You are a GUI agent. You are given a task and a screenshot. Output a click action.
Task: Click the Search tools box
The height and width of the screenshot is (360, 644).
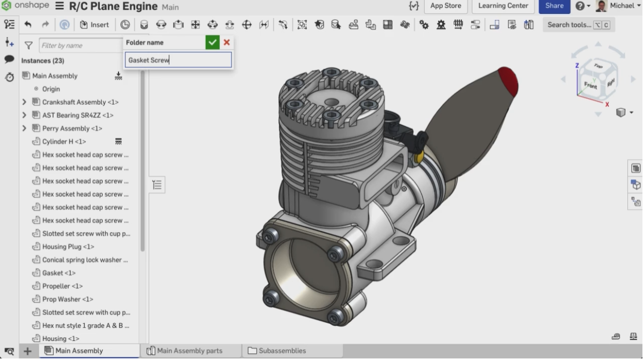[x=579, y=24]
